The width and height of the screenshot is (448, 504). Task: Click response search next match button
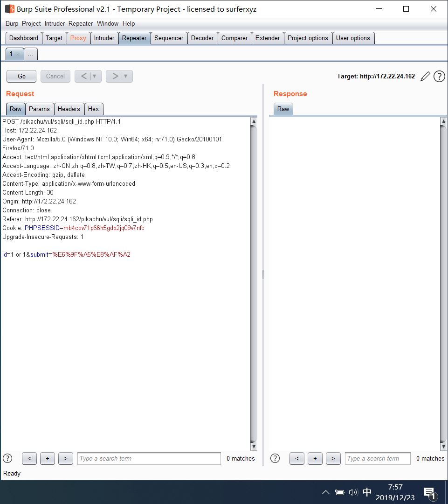click(333, 458)
